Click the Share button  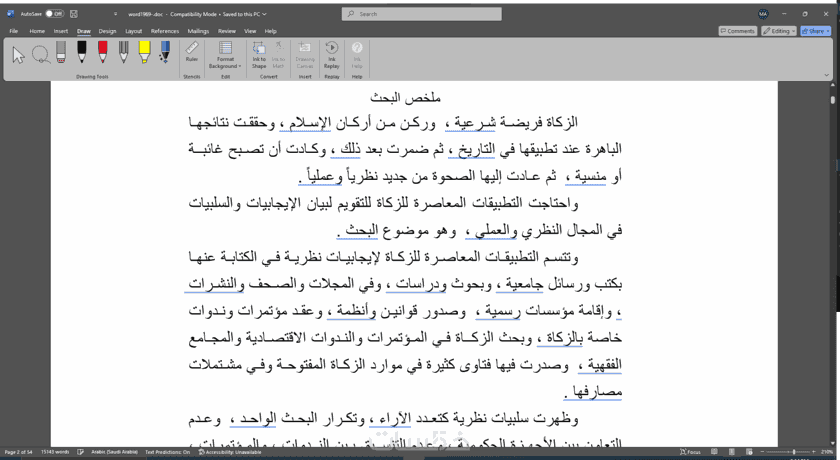click(815, 31)
